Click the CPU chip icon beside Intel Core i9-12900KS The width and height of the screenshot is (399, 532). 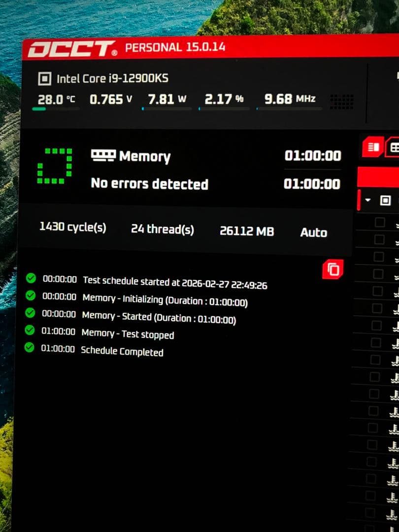[45, 79]
